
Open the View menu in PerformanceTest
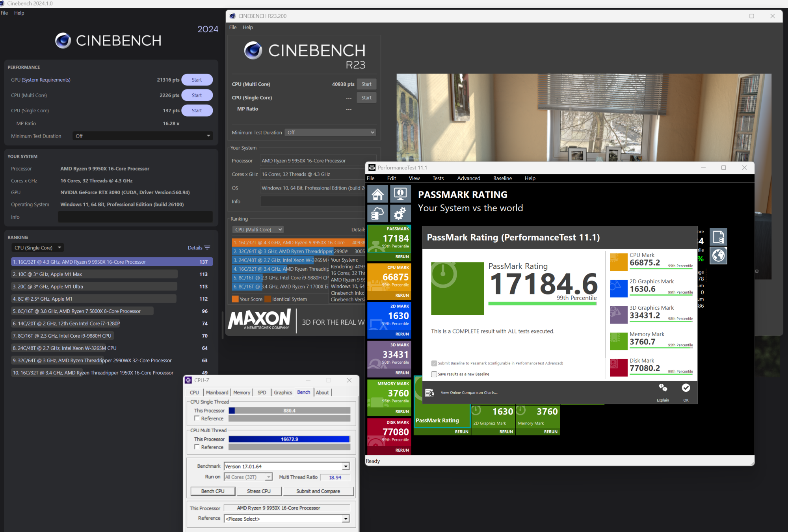coord(414,179)
